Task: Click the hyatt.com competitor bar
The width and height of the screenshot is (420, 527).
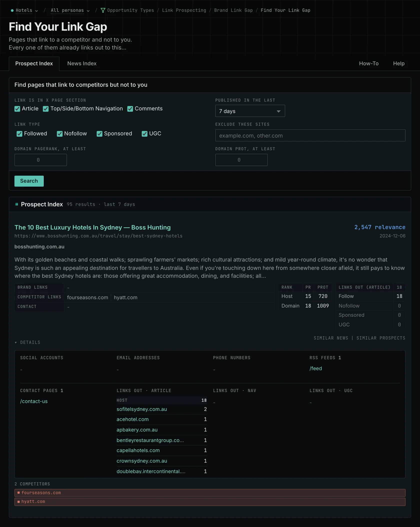Action: click(210, 502)
